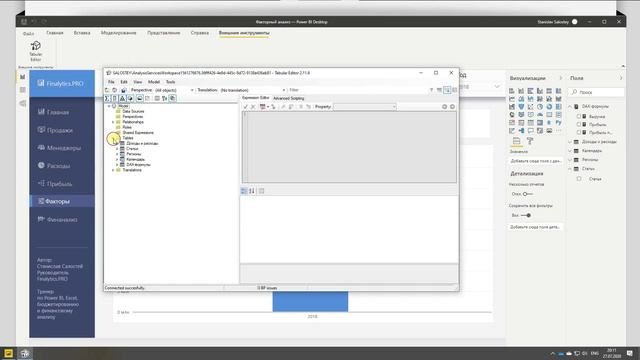Image resolution: width=640 pixels, height=360 pixels.
Task: Open the File menu in Tabular Editor
Action: pos(111,82)
